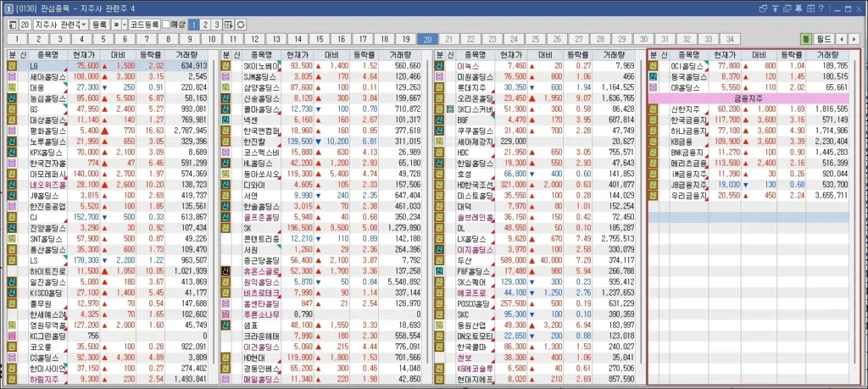Open the 지주사 관련주 group dropdown

[x=82, y=24]
